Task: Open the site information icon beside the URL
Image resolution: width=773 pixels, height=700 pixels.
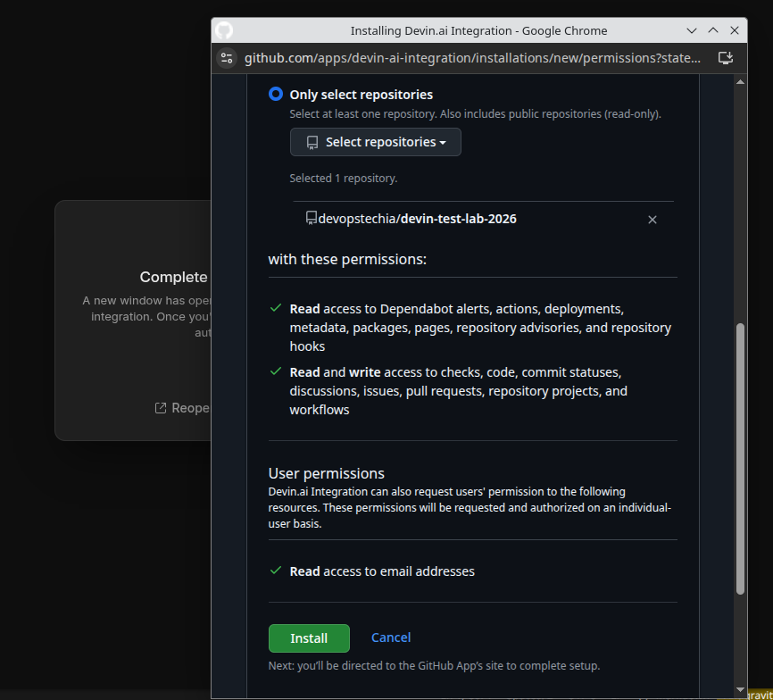Action: pyautogui.click(x=226, y=57)
